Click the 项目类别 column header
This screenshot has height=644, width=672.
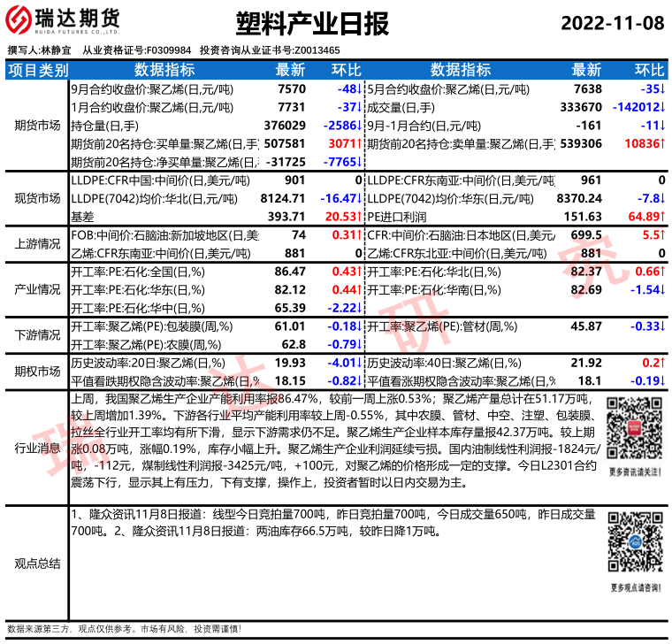[37, 71]
